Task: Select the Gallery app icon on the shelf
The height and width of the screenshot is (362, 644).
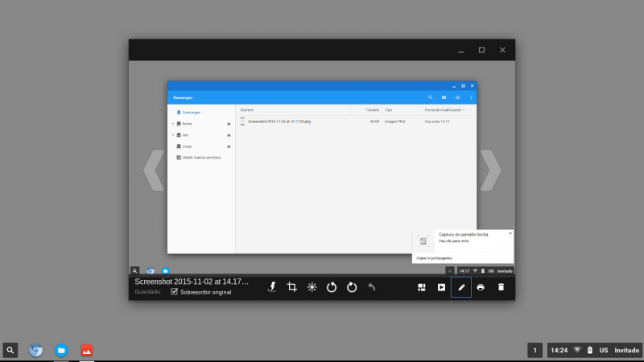Action: (87, 350)
